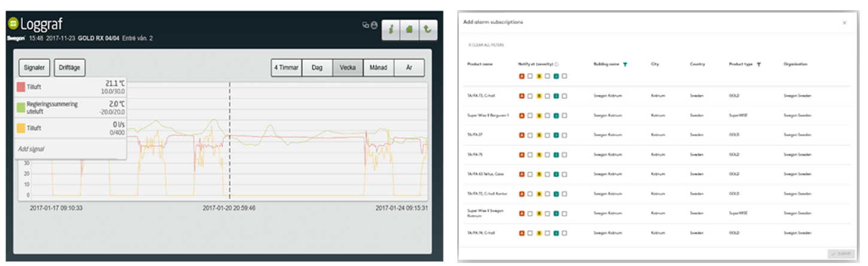
Task: Go to the home screen icon
Action: [409, 30]
